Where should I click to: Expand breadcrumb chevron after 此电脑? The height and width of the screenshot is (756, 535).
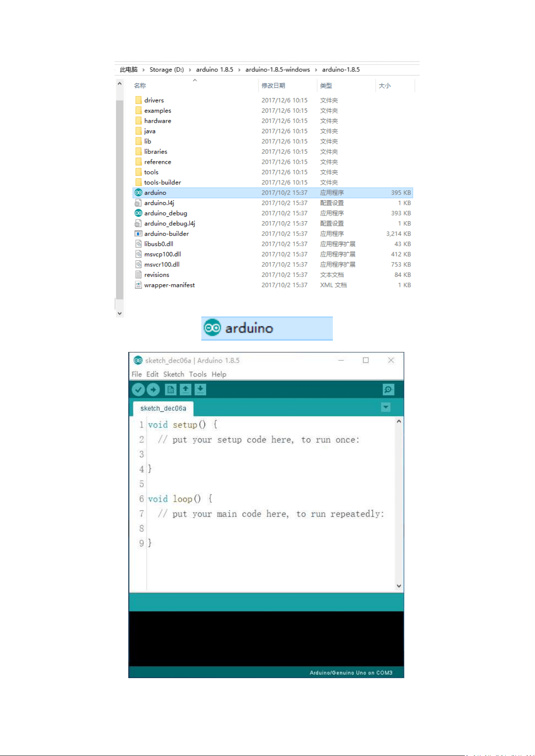pyautogui.click(x=143, y=70)
